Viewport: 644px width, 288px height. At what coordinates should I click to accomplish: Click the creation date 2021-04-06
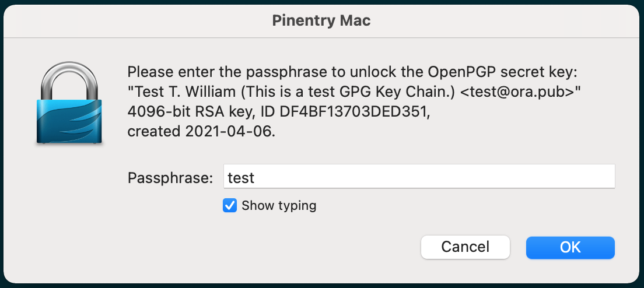point(230,132)
